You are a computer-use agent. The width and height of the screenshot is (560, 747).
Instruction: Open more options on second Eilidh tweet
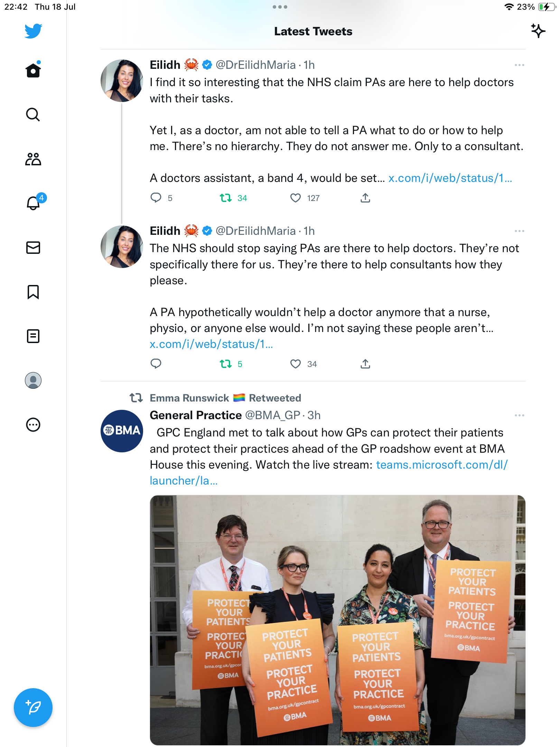click(519, 231)
